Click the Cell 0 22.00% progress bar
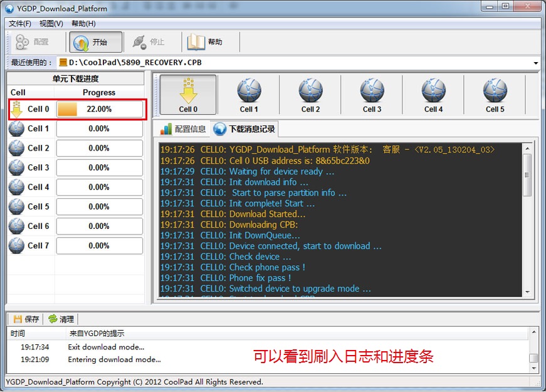Image resolution: width=546 pixels, height=392 pixels. (x=100, y=109)
